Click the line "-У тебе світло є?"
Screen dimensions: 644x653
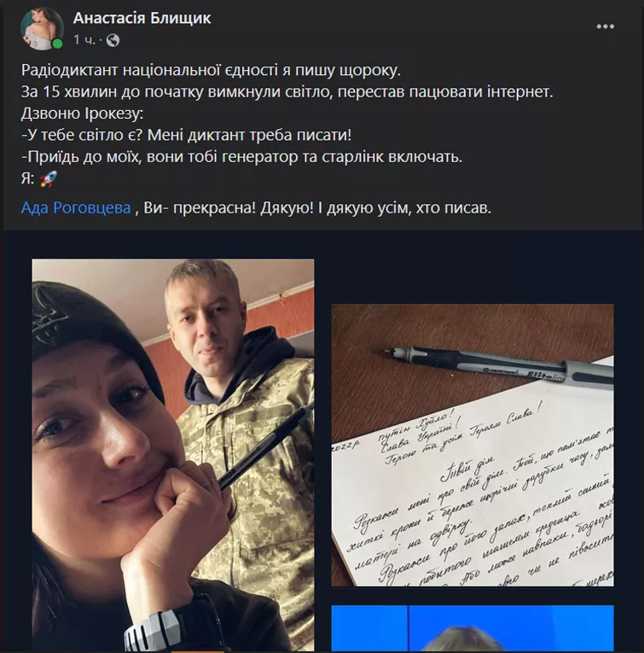[187, 136]
